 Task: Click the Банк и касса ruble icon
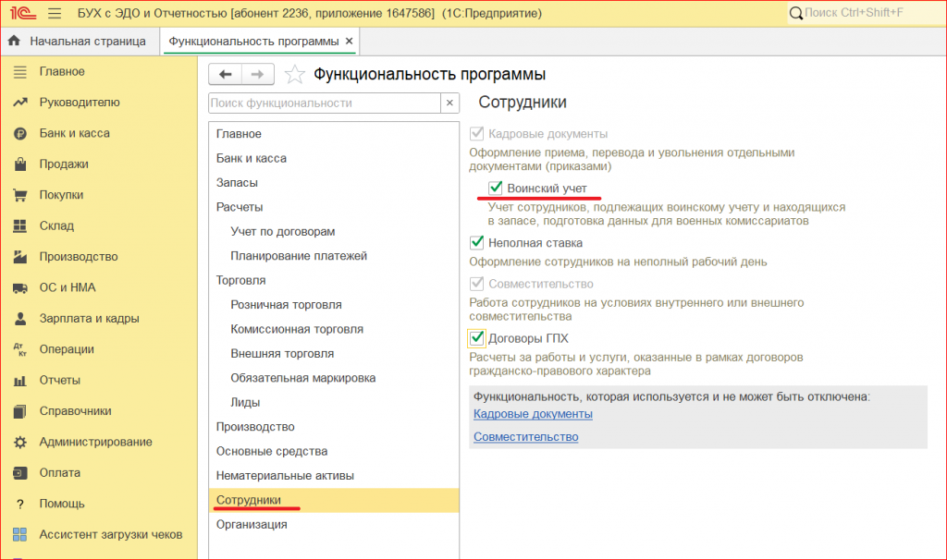click(x=20, y=133)
